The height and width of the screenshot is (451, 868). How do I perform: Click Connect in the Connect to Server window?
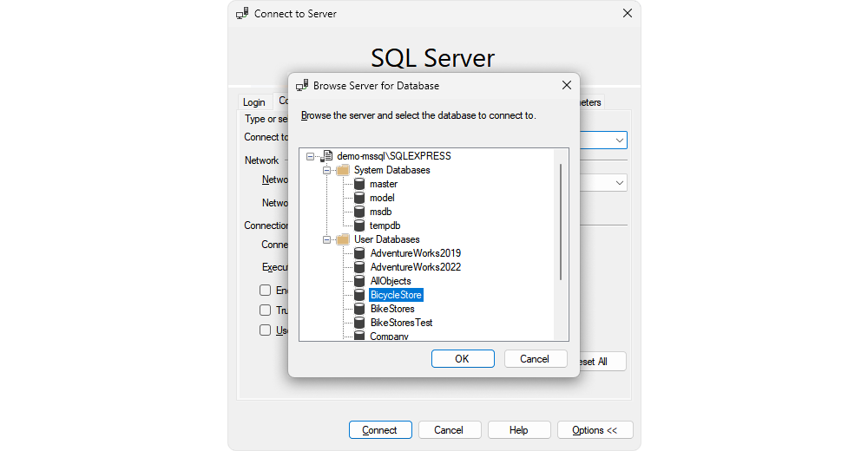380,430
